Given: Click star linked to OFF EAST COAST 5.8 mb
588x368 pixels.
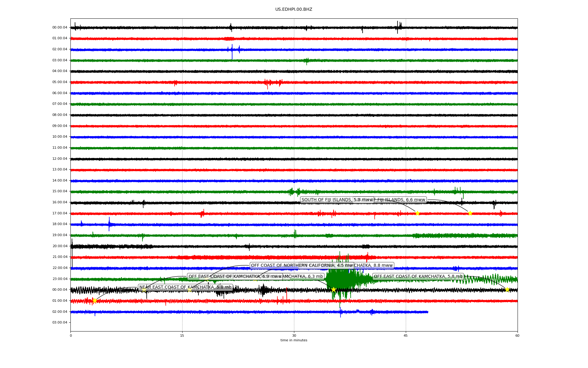Looking at the screenshot, I should coord(507,289).
